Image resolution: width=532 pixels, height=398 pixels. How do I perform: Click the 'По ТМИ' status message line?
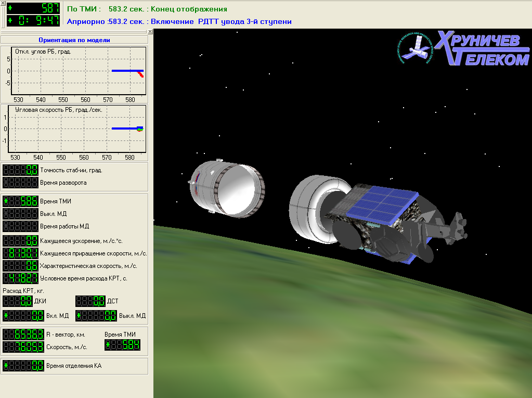(147, 9)
